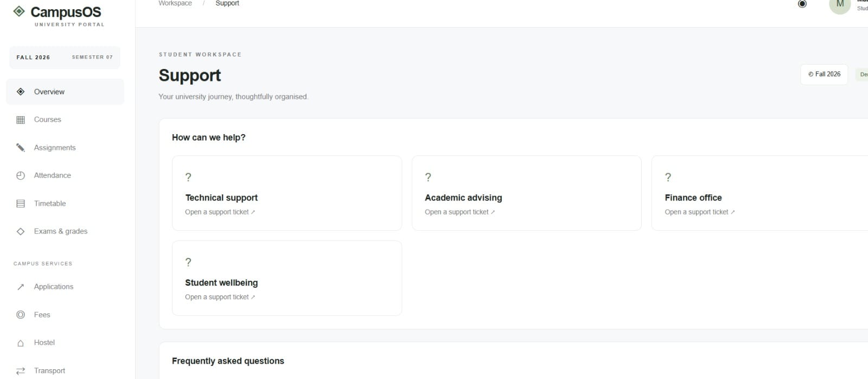Viewport: 868px width, 379px height.
Task: Select the Student wellbeing card title
Action: pos(221,283)
